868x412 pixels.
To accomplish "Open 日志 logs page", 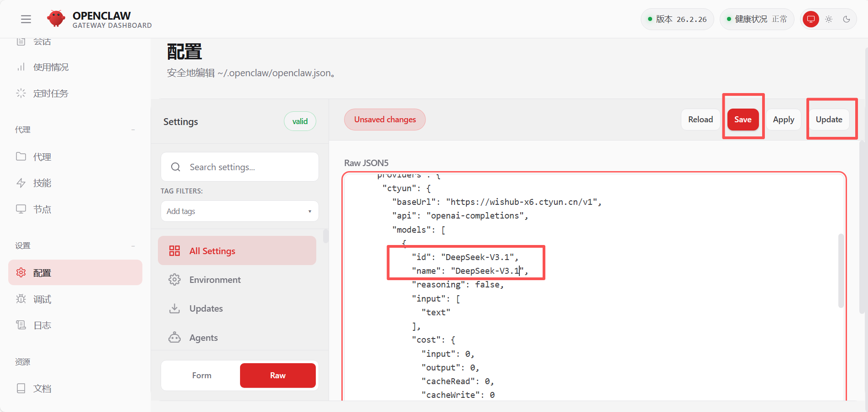I will click(x=42, y=325).
